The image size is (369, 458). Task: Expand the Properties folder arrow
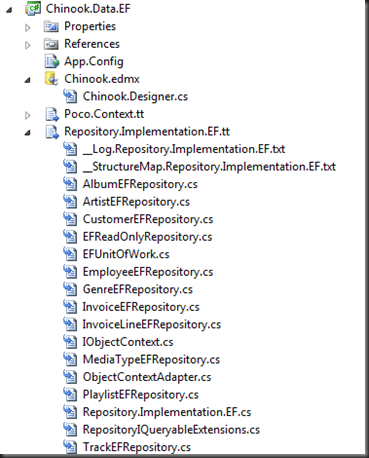click(x=28, y=27)
